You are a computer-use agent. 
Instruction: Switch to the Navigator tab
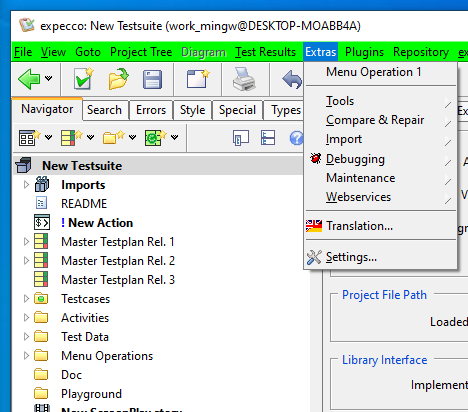(x=47, y=109)
